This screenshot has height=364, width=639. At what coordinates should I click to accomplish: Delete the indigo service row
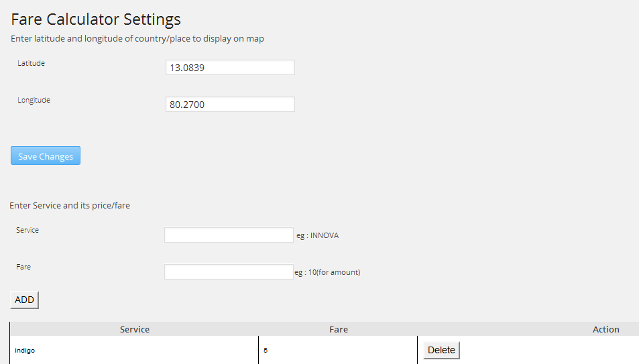[x=441, y=350]
